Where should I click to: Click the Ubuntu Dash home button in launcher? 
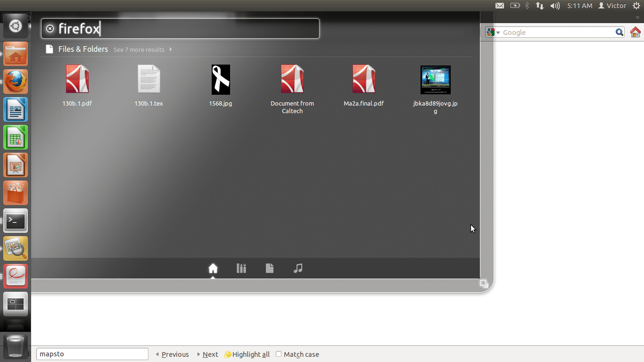(x=16, y=26)
